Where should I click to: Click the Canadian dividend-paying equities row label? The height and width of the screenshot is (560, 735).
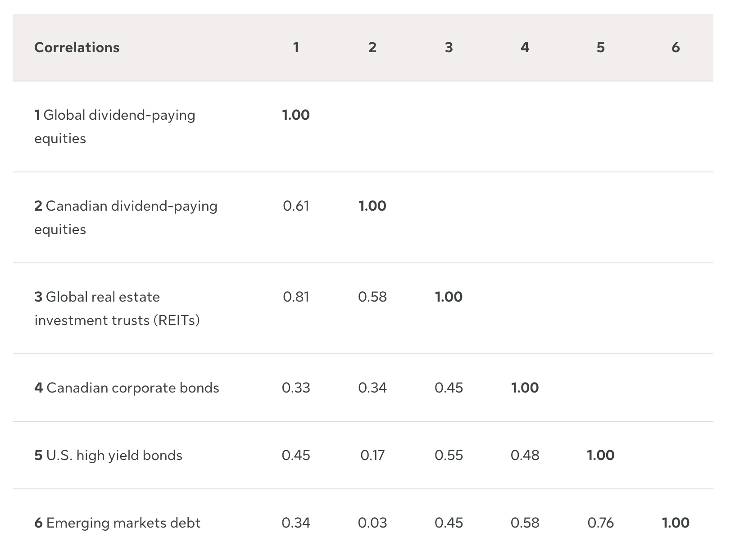tap(126, 217)
